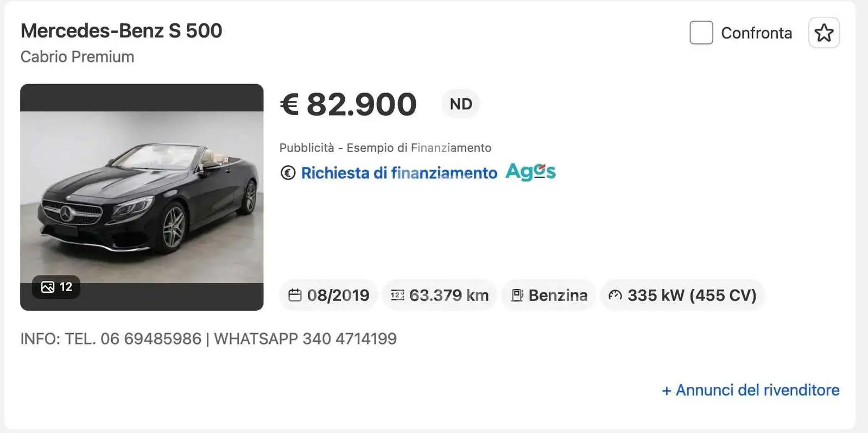Click the Cabrio Premium subtitle
Screen dimensions: 868x433
(77, 57)
